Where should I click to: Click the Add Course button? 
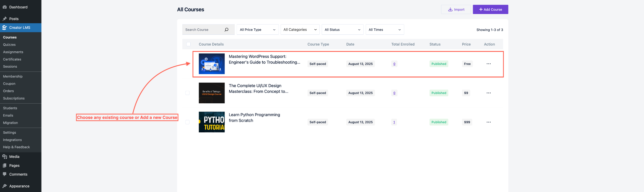point(490,10)
